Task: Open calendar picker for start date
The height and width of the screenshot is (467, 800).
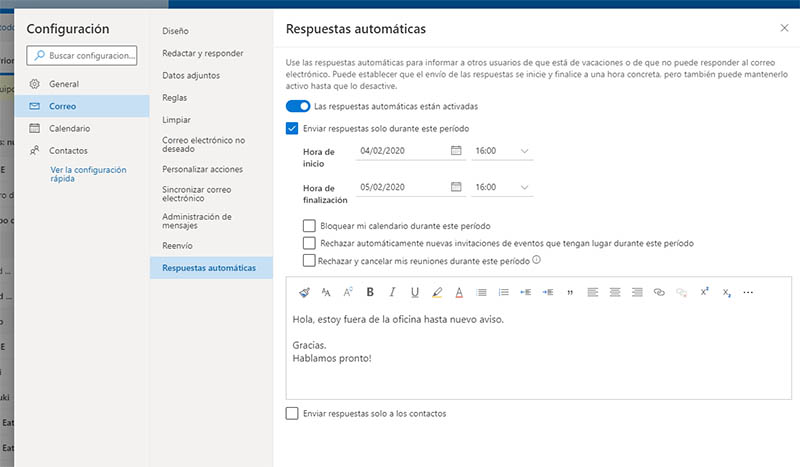Action: (x=456, y=151)
